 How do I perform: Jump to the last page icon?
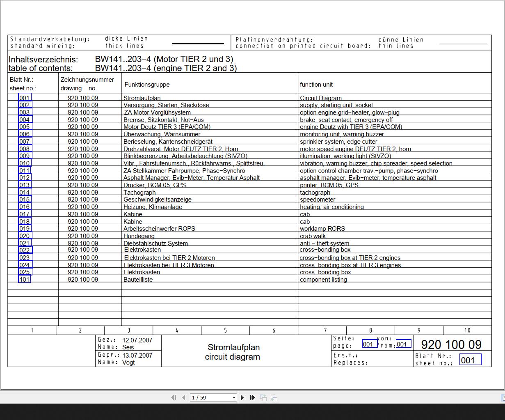252,397
